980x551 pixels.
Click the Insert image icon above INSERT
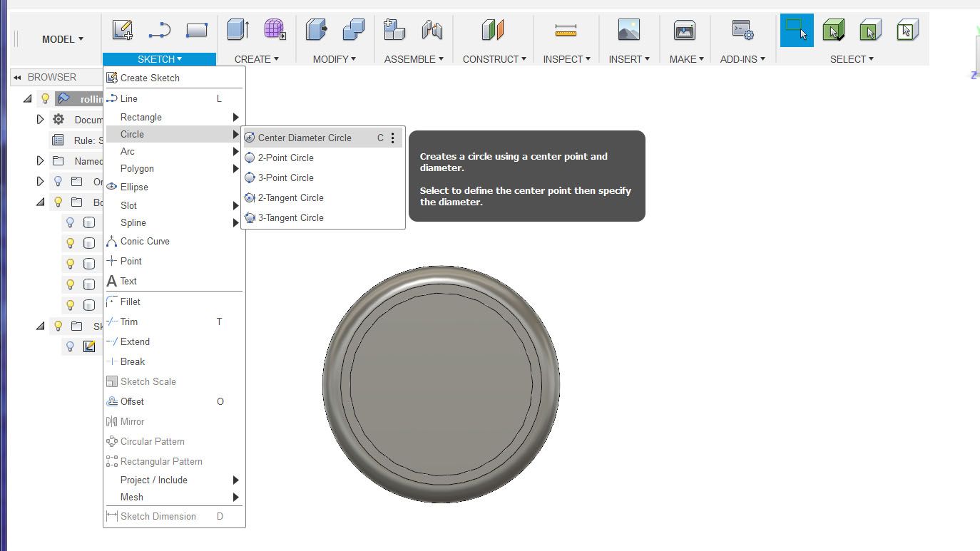(628, 30)
